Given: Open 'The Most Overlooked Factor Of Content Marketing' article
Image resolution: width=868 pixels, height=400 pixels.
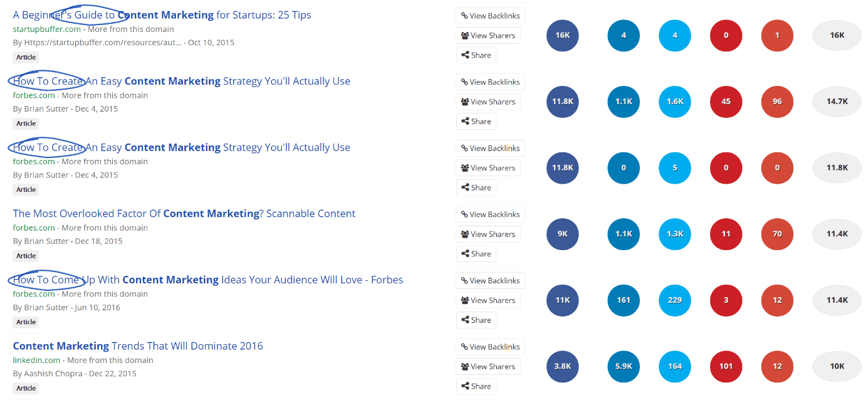Looking at the screenshot, I should (x=184, y=214).
